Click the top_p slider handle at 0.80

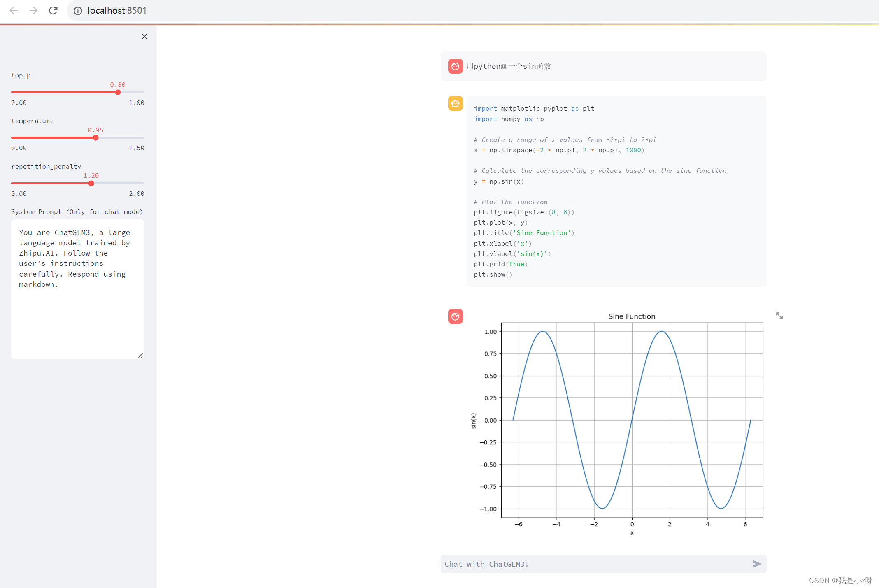(118, 92)
